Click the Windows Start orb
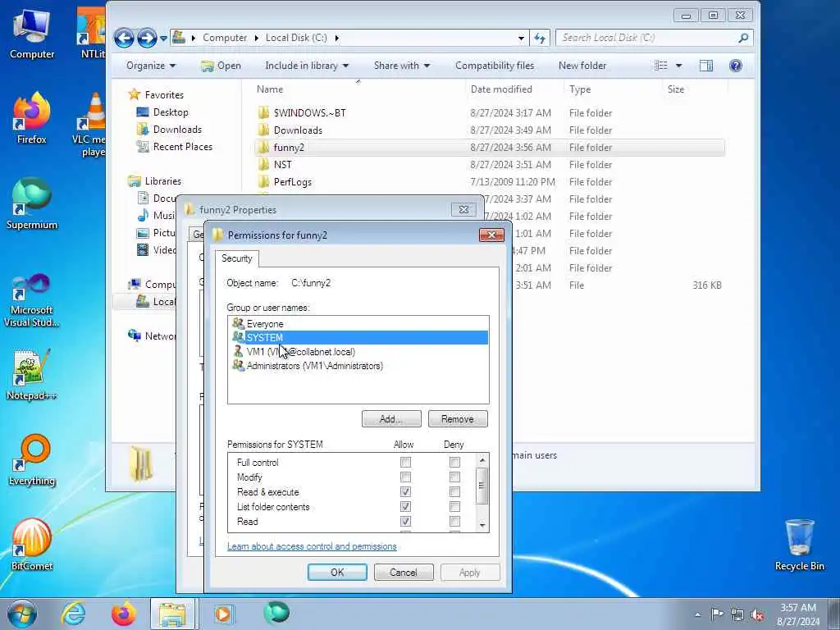The height and width of the screenshot is (630, 840). click(22, 614)
